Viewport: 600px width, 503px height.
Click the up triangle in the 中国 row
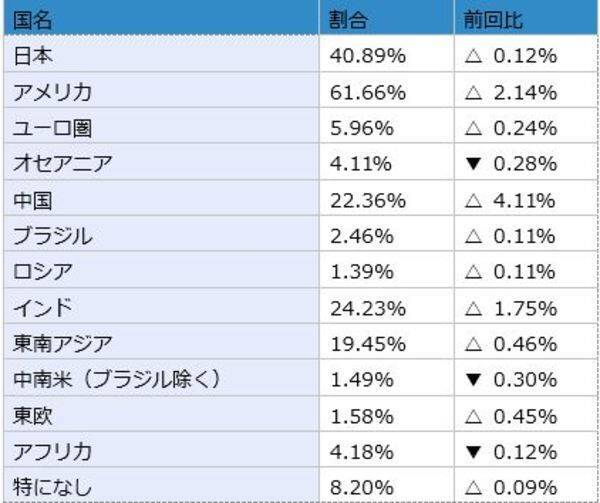pyautogui.click(x=475, y=200)
